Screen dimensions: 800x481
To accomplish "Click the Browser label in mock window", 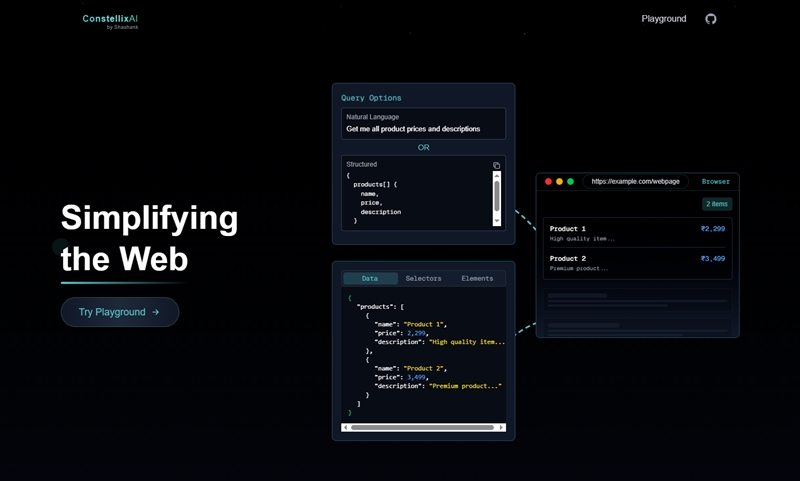I will click(x=715, y=181).
